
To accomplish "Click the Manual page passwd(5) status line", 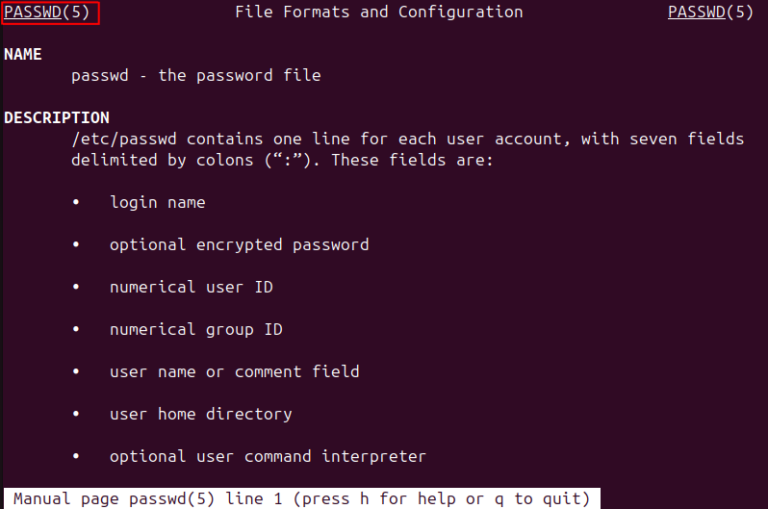I will point(301,498).
